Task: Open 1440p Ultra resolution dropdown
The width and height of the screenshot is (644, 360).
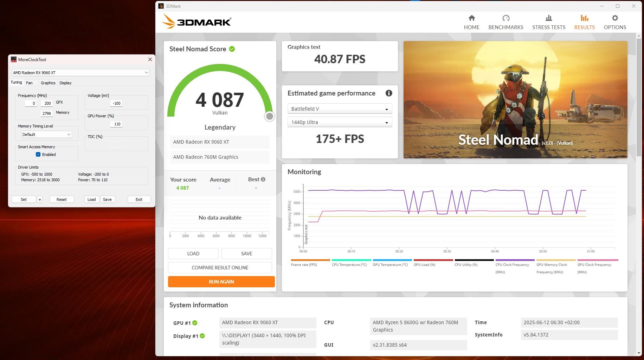Action: tap(340, 122)
